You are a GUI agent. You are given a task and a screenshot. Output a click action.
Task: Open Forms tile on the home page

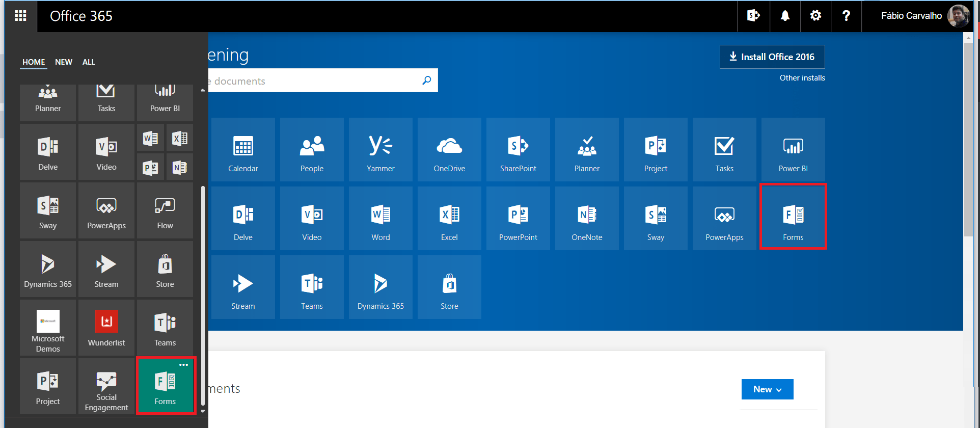tap(793, 218)
